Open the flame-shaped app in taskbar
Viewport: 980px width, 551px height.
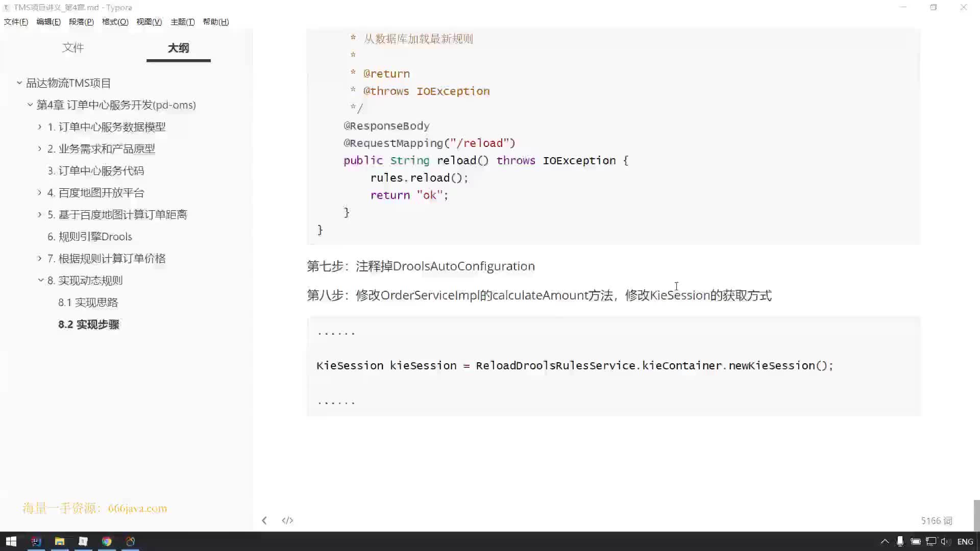(x=131, y=541)
